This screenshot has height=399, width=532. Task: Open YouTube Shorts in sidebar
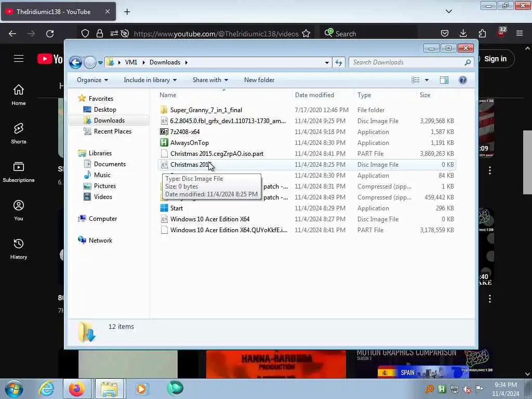click(x=19, y=134)
